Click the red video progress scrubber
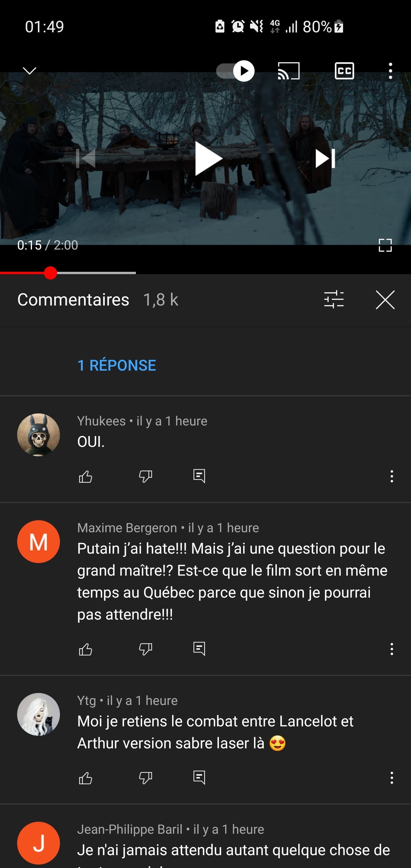Viewport: 411px width, 868px height. (51, 273)
